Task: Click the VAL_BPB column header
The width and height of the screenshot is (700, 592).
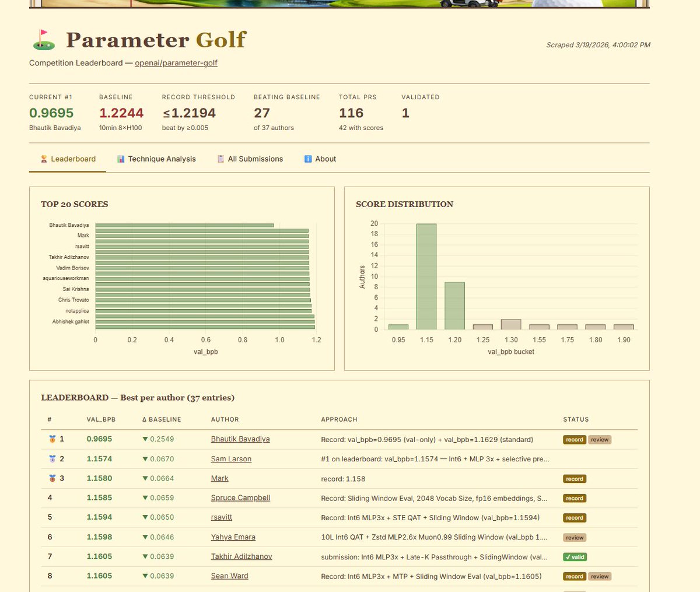Action: point(101,419)
